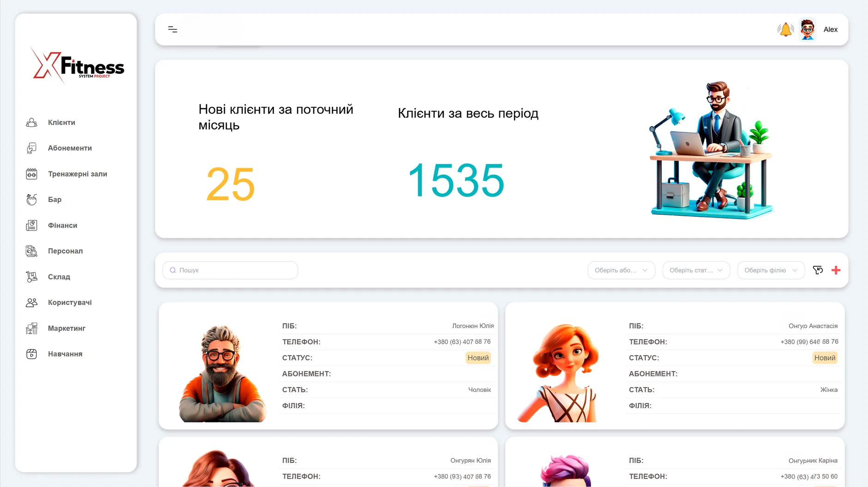Click the heading 'Клієнти за весь період'
This screenshot has width=868, height=487.
468,113
